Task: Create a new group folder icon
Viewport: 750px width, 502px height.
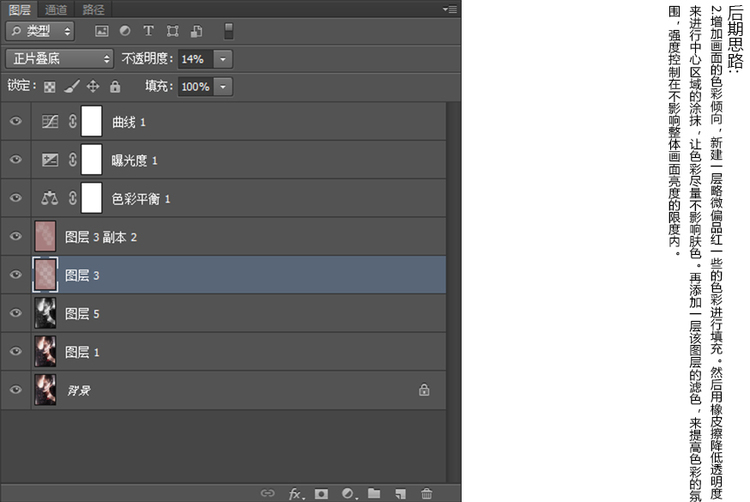Action: [374, 493]
